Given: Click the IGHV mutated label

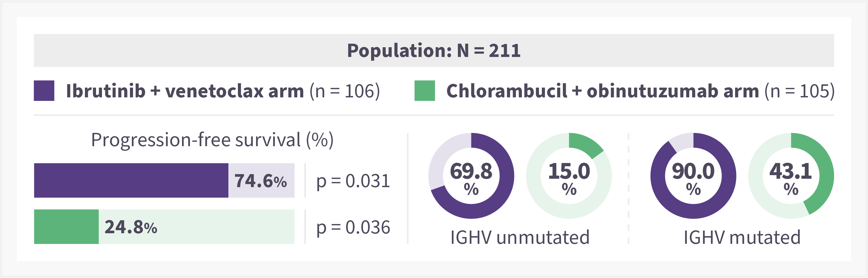Looking at the screenshot, I should 742,237.
